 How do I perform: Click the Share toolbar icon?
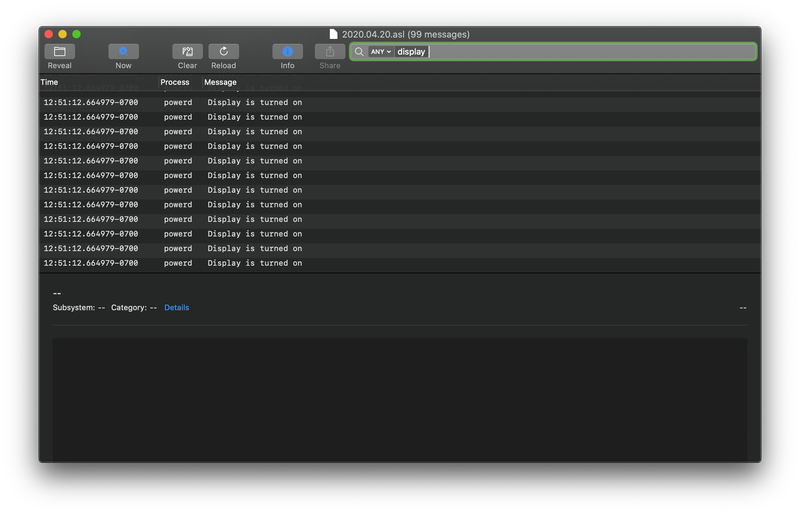point(330,52)
